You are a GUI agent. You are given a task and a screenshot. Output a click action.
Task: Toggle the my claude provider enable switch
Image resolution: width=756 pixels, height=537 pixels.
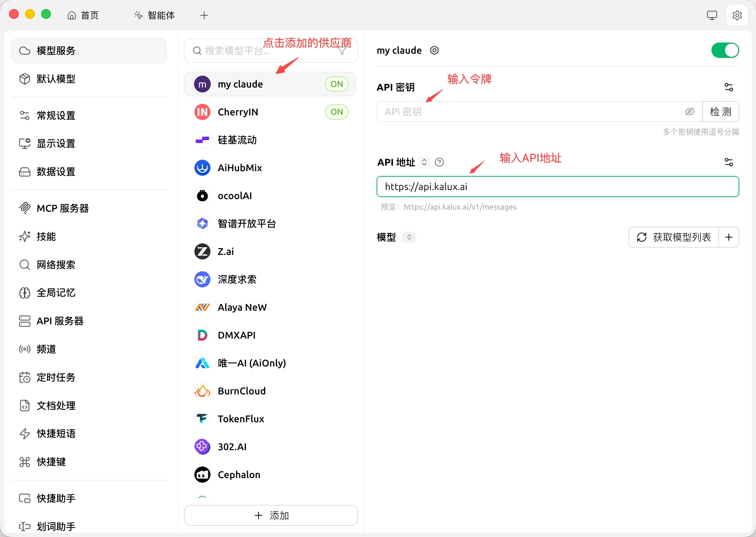725,51
